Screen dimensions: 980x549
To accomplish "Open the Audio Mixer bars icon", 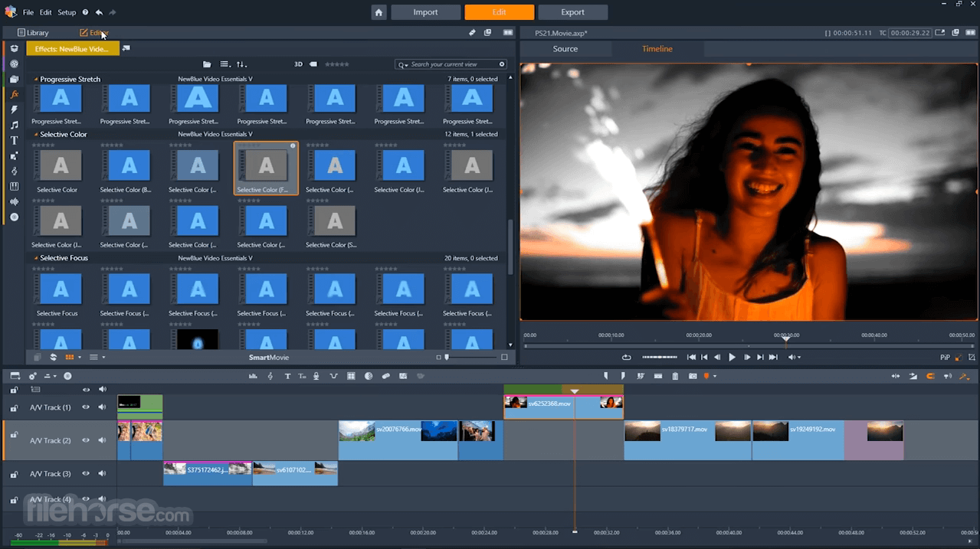I will 254,376.
